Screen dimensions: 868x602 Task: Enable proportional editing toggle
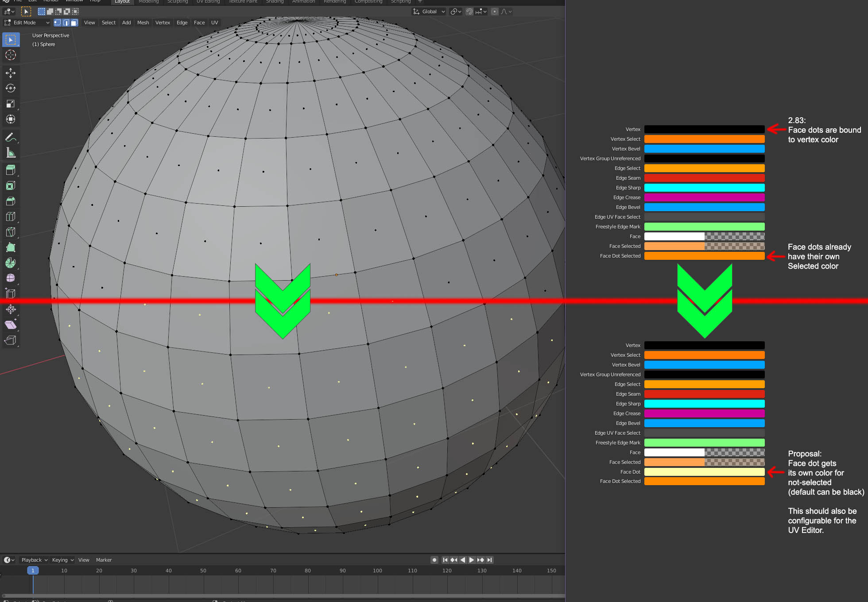pos(495,12)
